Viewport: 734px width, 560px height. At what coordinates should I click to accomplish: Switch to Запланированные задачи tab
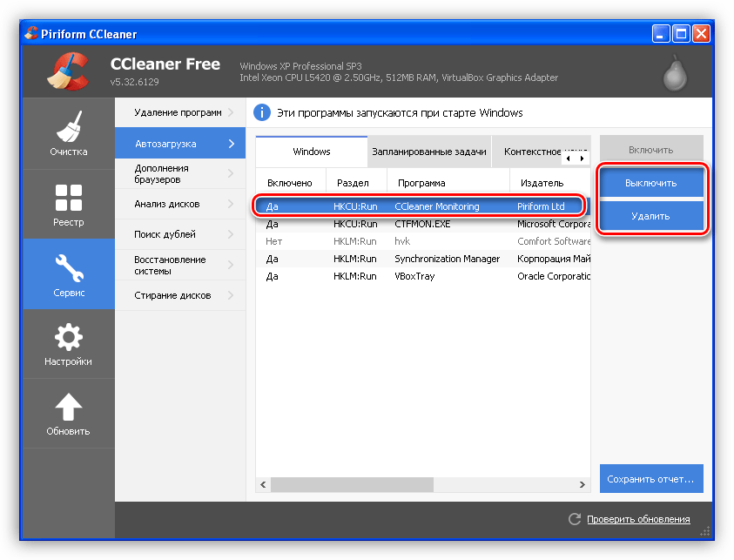(x=428, y=152)
